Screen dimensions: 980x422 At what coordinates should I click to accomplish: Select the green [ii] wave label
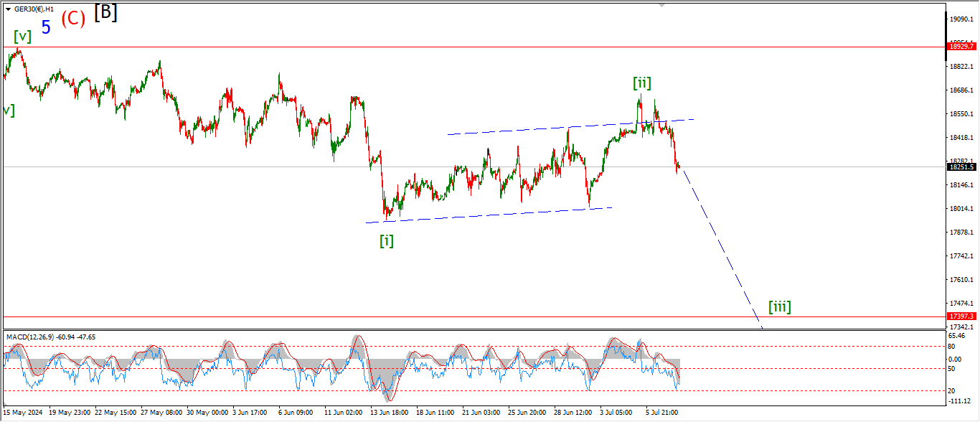pos(642,83)
